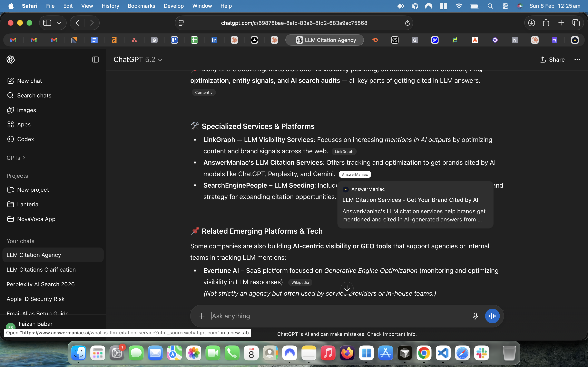Open macOS Control Center toggles
The width and height of the screenshot is (588, 367).
[505, 6]
